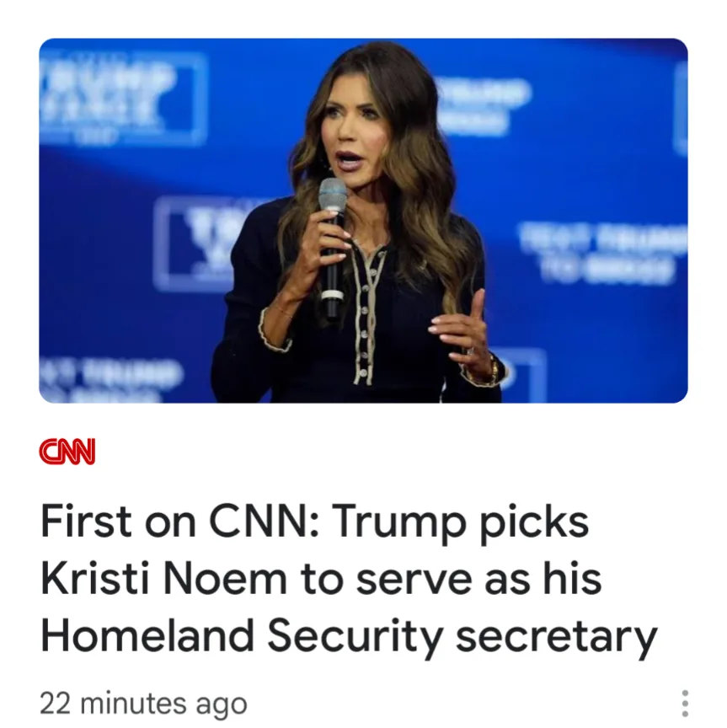Click the red CNN logo

(67, 451)
